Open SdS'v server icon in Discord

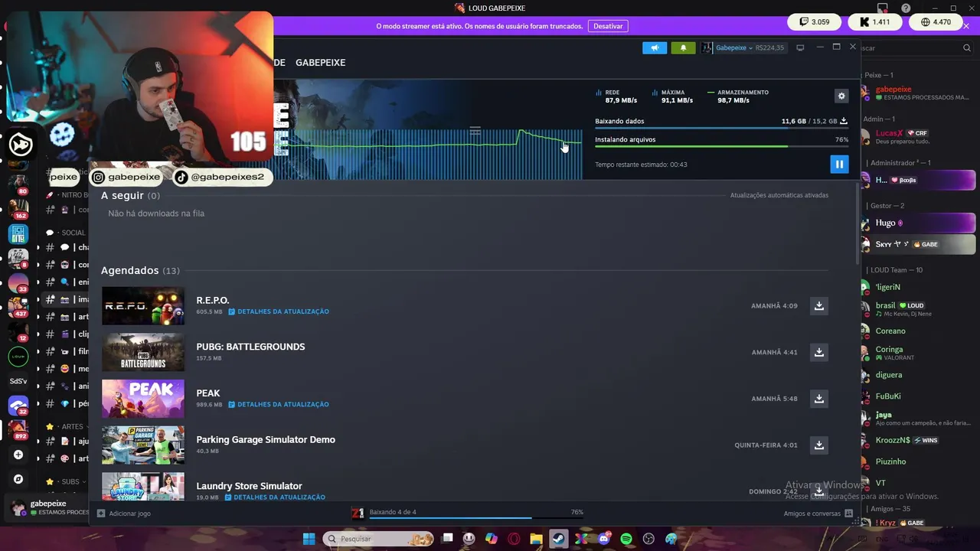pos(18,381)
